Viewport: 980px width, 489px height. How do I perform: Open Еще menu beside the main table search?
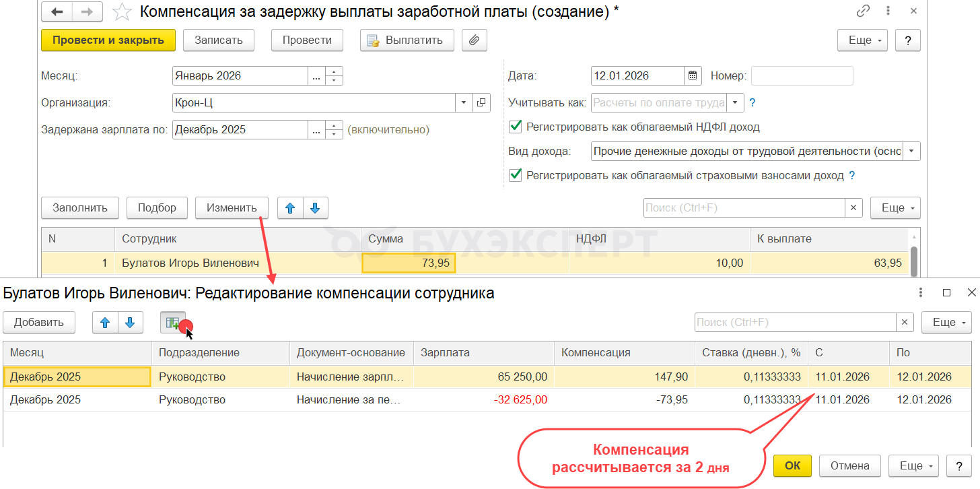pos(895,208)
